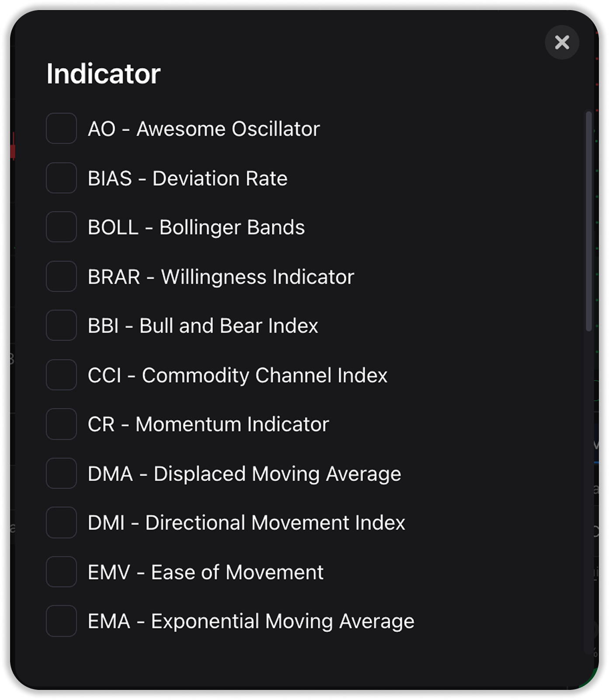Enable the BBI Bull and Bear checkbox
Viewport: 609px width, 700px height.
click(62, 325)
